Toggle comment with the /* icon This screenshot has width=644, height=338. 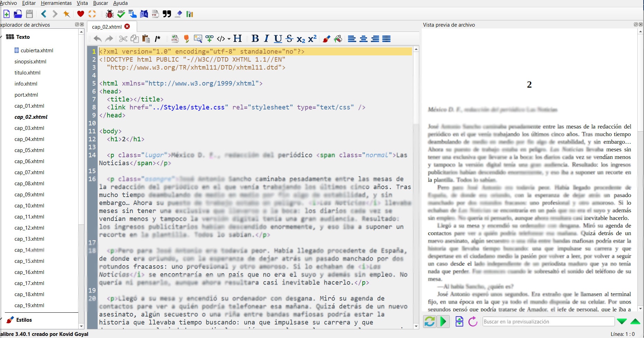158,39
